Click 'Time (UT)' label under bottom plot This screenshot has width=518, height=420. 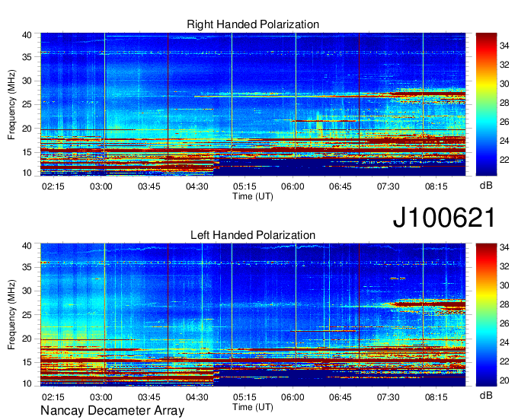point(253,407)
